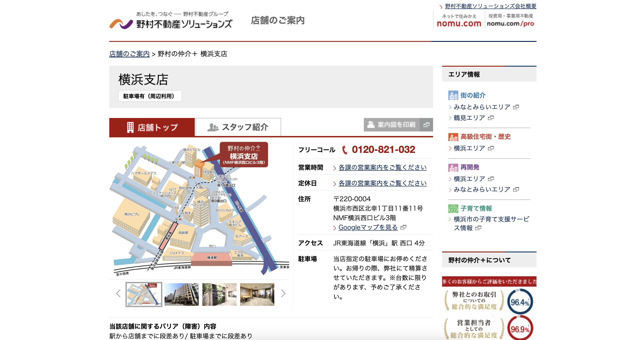Click the Nomura Real Estate Solutions logo

tap(171, 20)
